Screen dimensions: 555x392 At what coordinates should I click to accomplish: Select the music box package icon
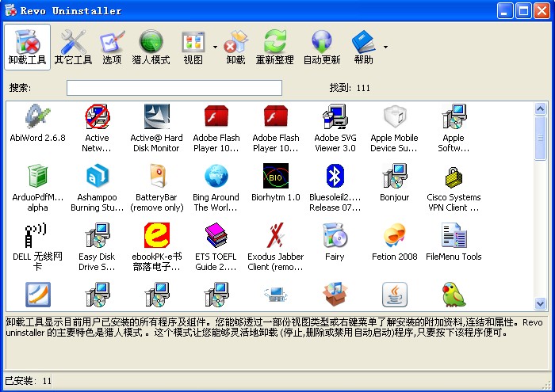point(335,295)
